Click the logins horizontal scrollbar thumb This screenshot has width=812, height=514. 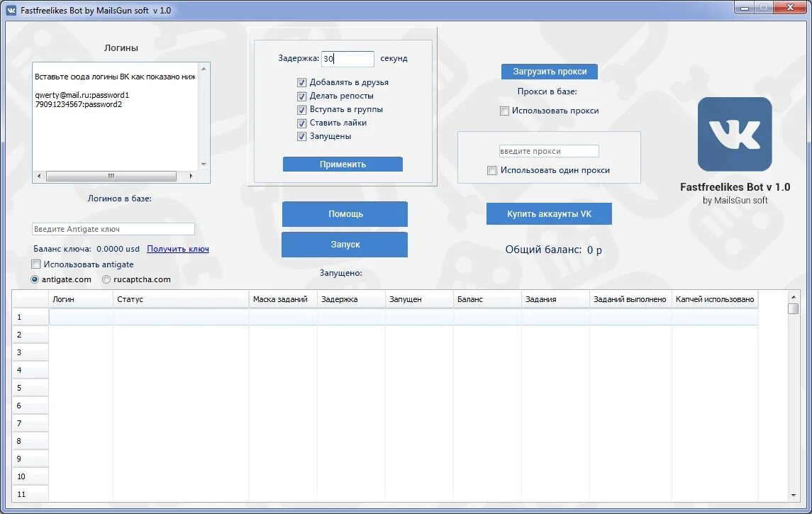pos(111,176)
